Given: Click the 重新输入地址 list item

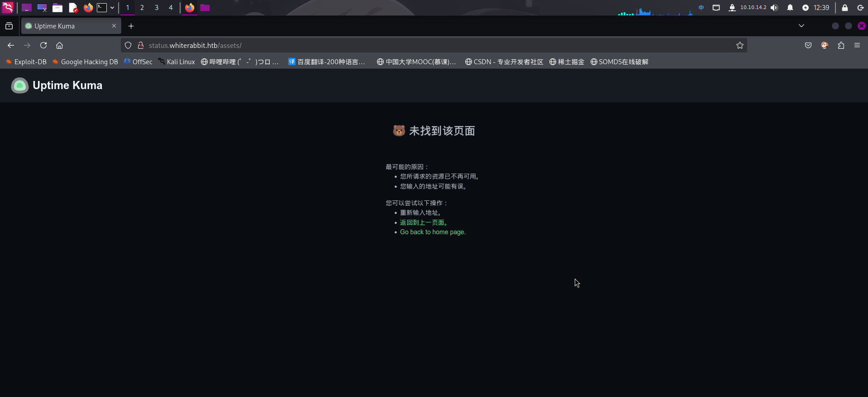Looking at the screenshot, I should pos(420,213).
